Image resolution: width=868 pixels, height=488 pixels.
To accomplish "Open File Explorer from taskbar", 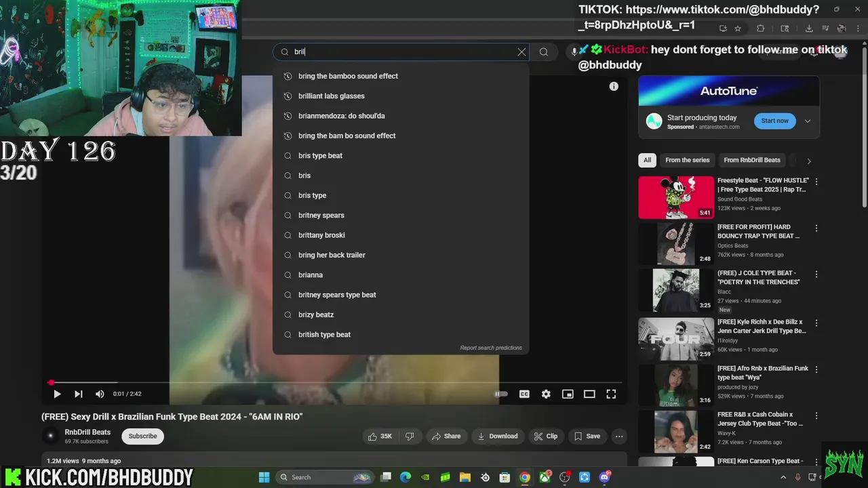I will 465,477.
